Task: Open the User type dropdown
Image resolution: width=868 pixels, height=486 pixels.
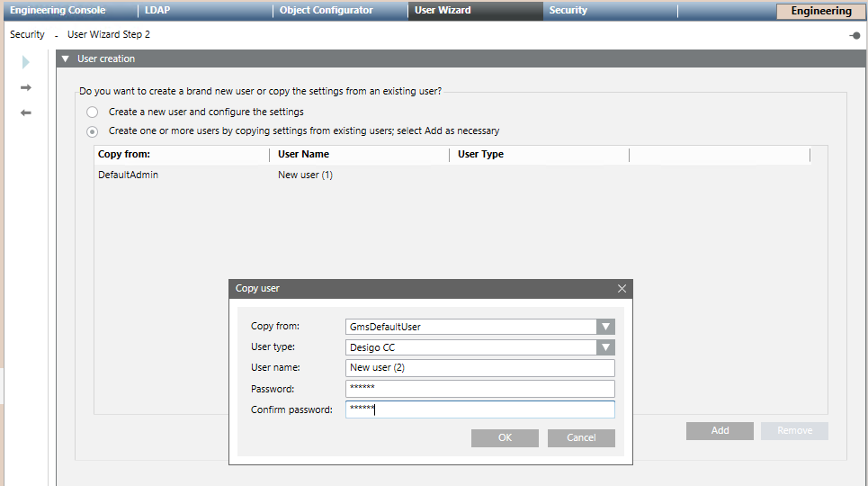Action: tap(606, 347)
